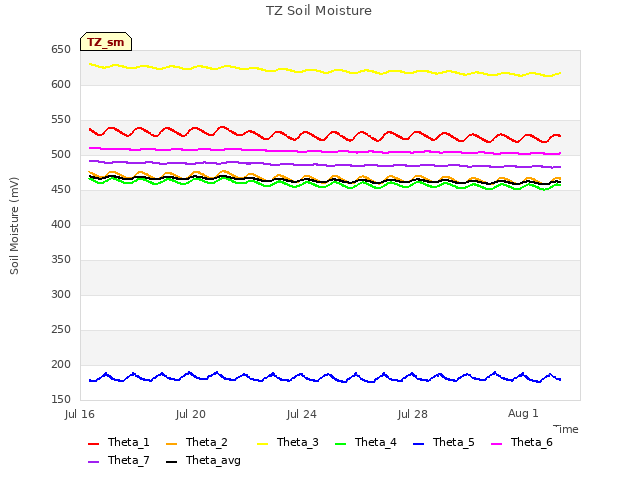Toggle Theta_avg legend entry

203,460
